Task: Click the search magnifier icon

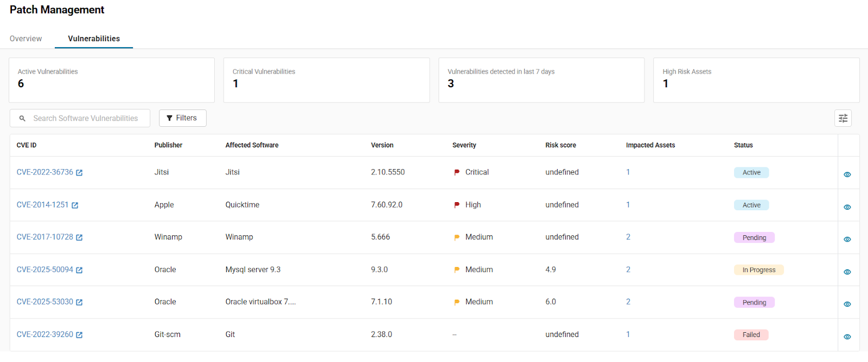Action: [x=22, y=118]
